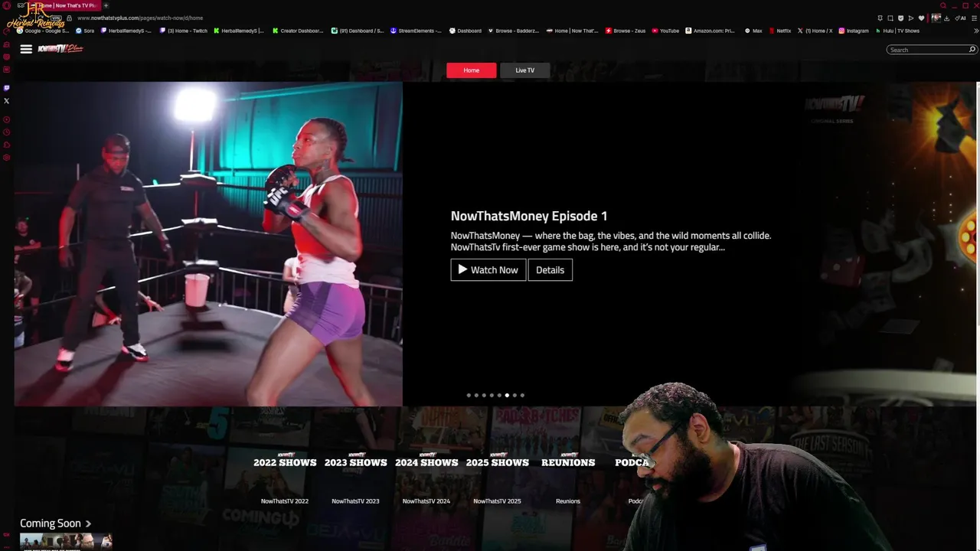Open the browser downloads icon

click(x=946, y=18)
